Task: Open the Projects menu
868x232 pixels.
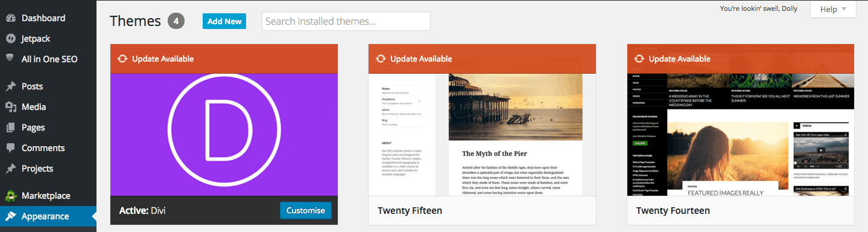Action: 48,169
